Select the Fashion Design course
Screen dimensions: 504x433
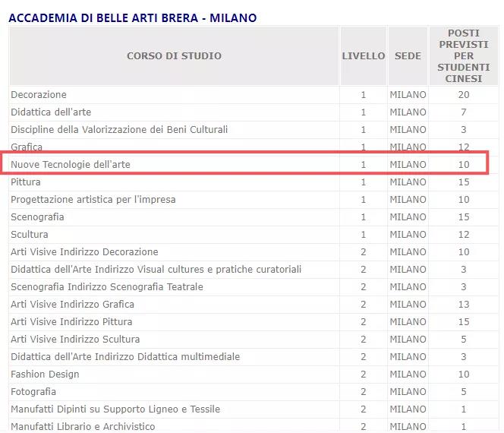click(45, 375)
